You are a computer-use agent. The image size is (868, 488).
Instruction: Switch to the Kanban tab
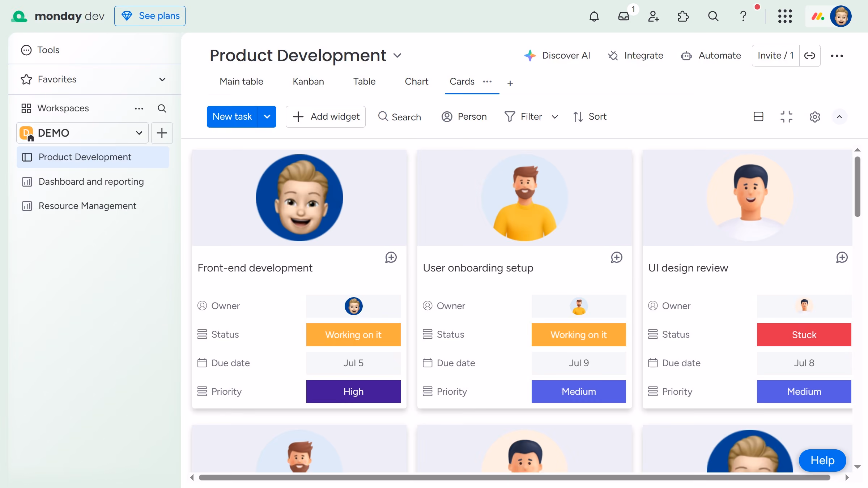click(x=308, y=82)
